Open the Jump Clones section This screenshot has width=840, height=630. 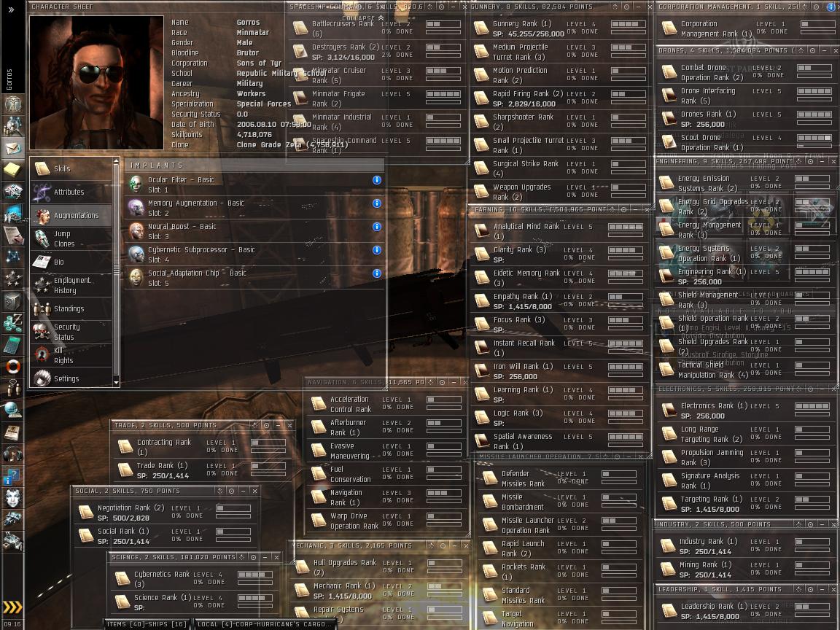[71, 238]
